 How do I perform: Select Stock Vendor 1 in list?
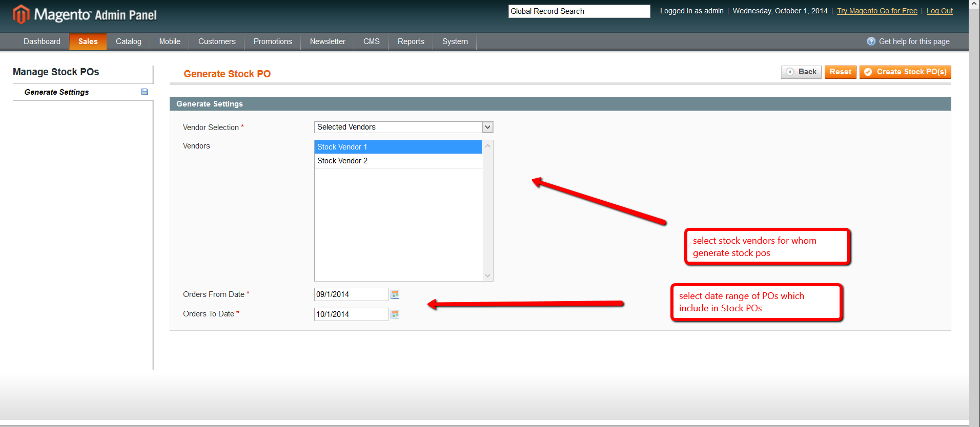[398, 147]
